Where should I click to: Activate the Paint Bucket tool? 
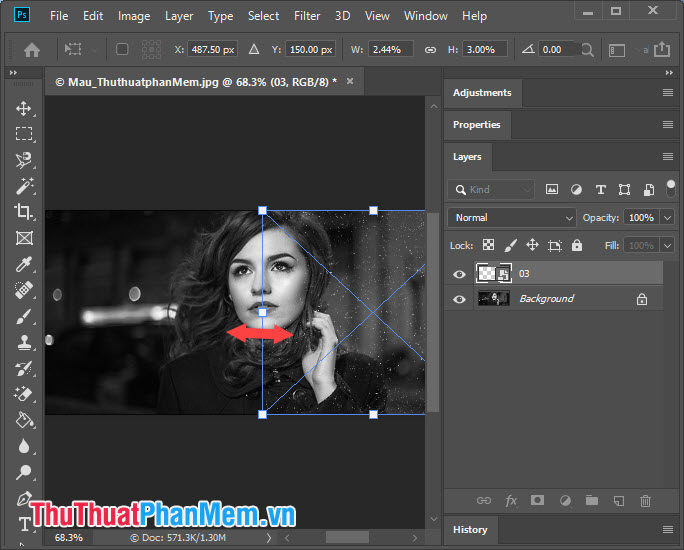click(24, 420)
